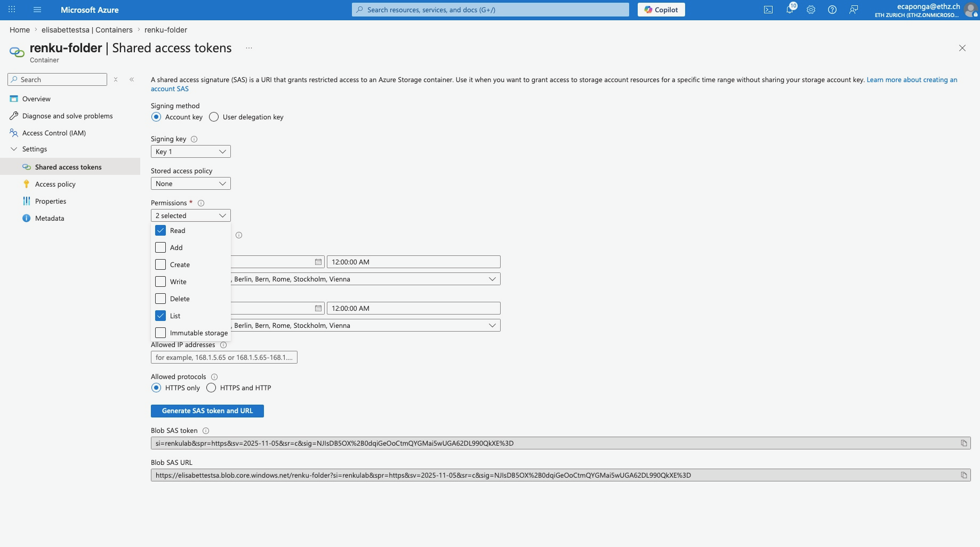Copy the Blob SAS token to clipboard
The image size is (980, 547).
(x=964, y=443)
